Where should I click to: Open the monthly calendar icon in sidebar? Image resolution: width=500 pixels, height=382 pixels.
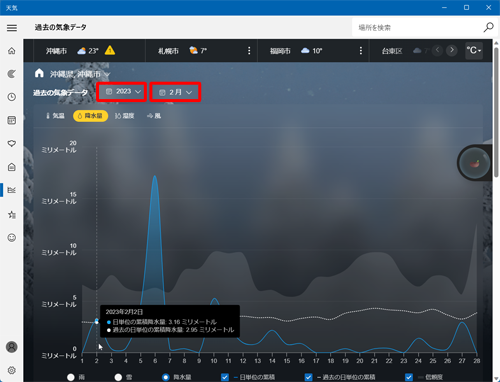coord(12,120)
